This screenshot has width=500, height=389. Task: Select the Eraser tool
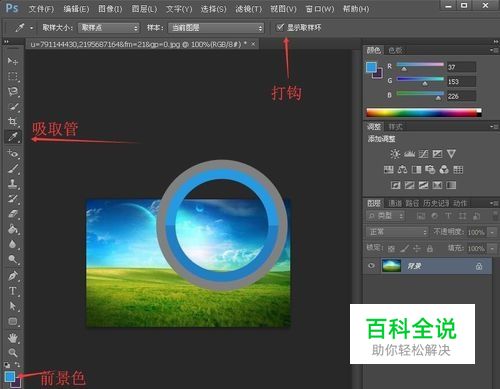(13, 214)
